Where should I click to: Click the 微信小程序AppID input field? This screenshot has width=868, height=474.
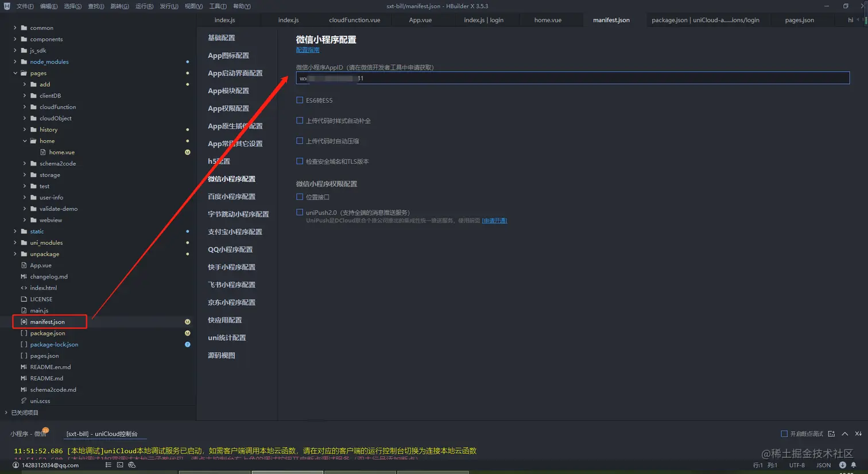572,78
